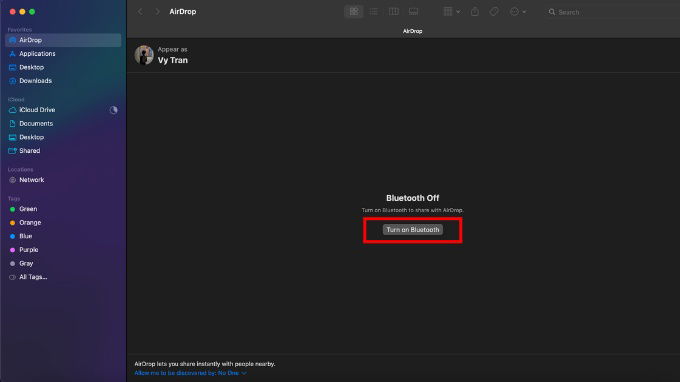Click the Search field
The height and width of the screenshot is (382, 680).
click(x=611, y=12)
